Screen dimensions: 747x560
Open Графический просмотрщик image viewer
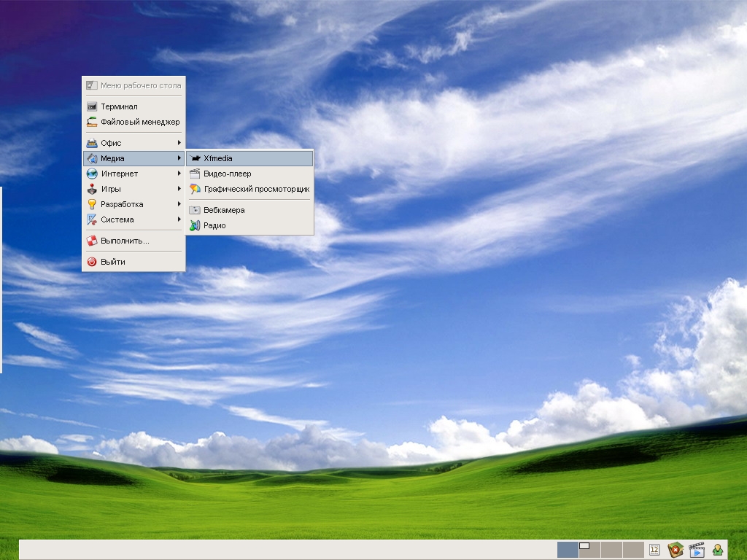click(x=249, y=189)
